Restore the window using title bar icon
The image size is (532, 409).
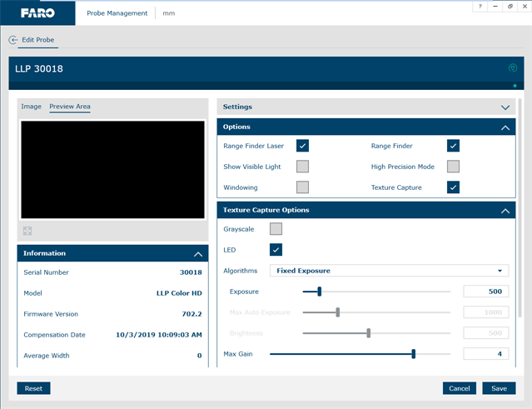[x=510, y=7]
